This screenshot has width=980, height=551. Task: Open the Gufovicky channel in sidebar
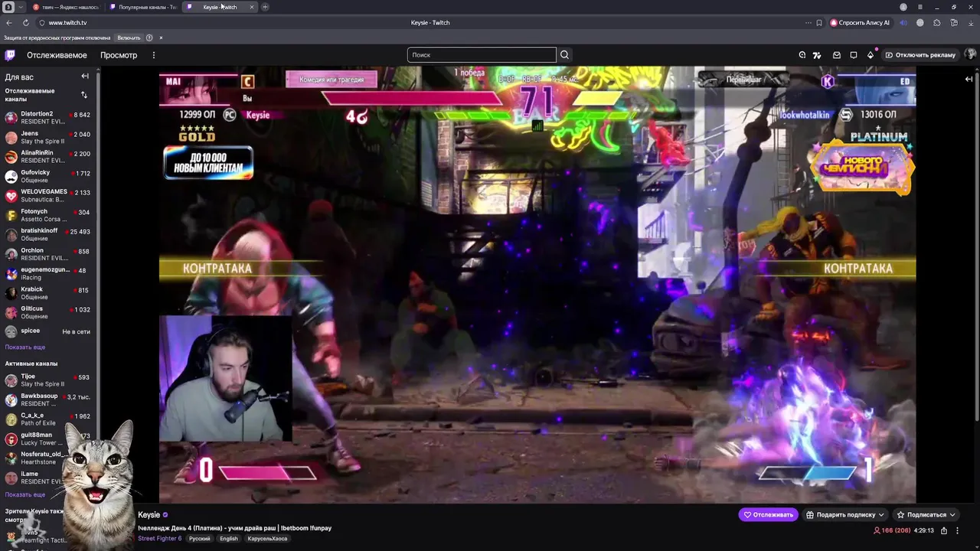[x=47, y=176]
